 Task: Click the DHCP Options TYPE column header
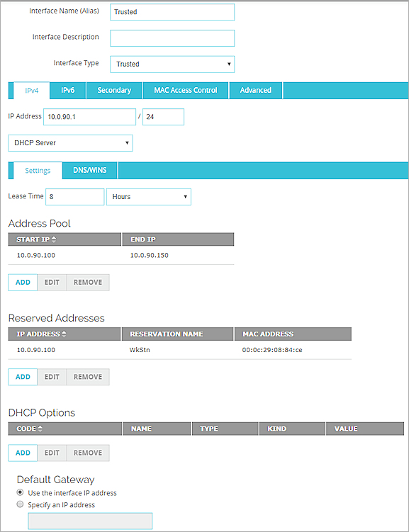pyautogui.click(x=225, y=429)
